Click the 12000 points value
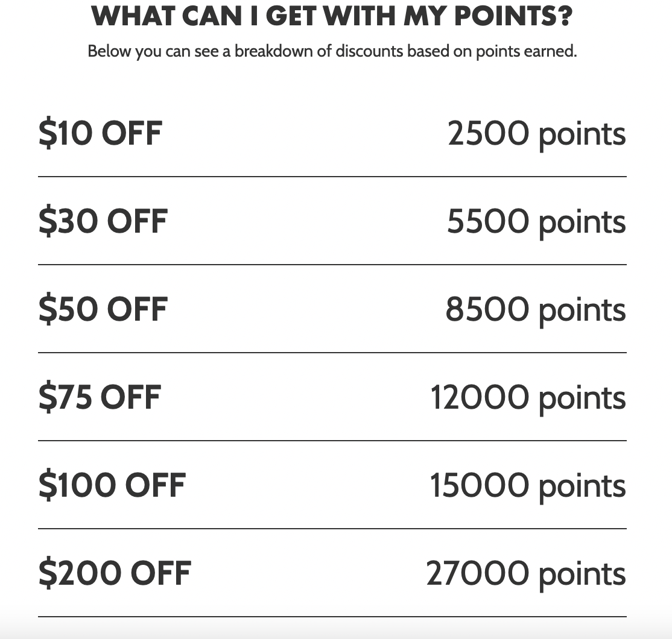The height and width of the screenshot is (639, 672). coord(528,397)
